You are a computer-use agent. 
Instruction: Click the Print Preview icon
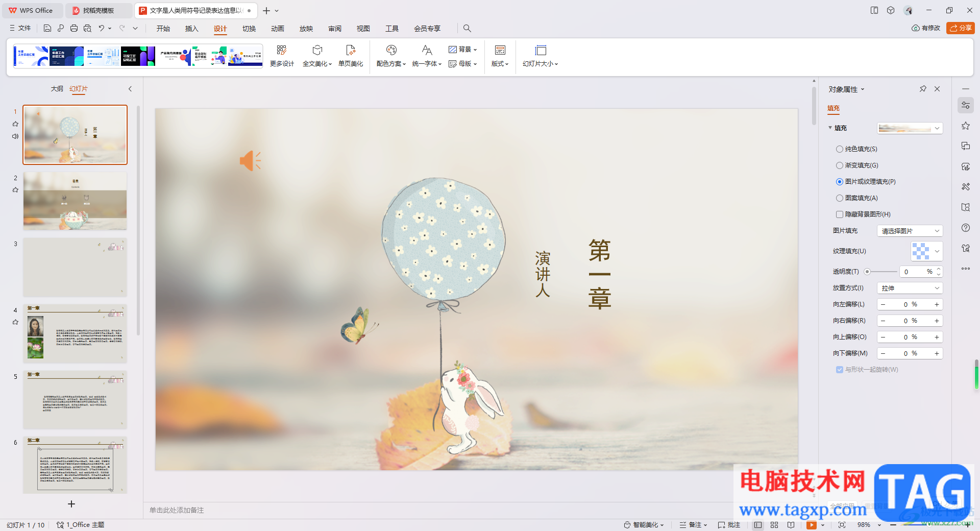(87, 28)
